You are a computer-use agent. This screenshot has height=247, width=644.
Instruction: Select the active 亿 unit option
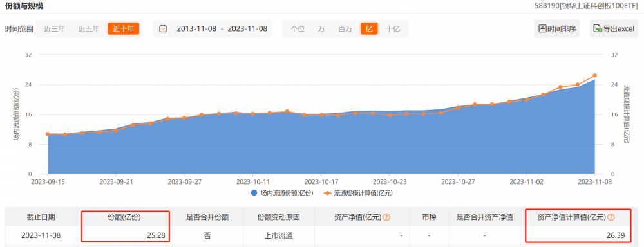coord(369,29)
